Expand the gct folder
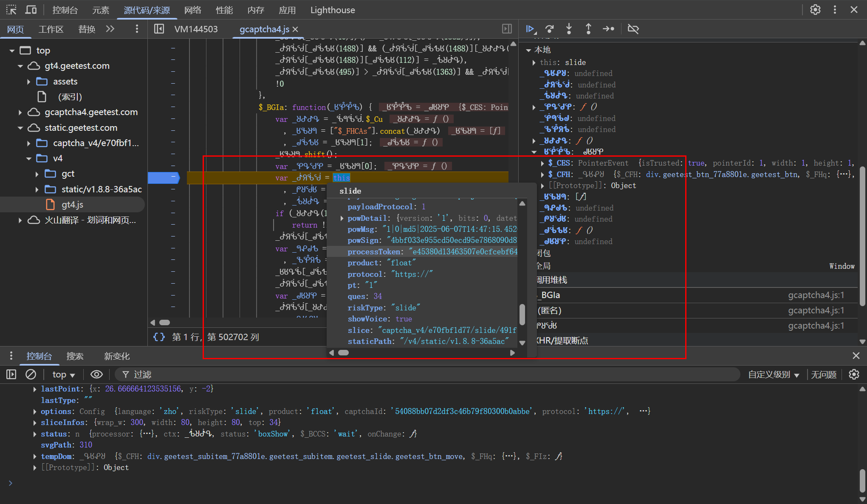 pyautogui.click(x=37, y=174)
